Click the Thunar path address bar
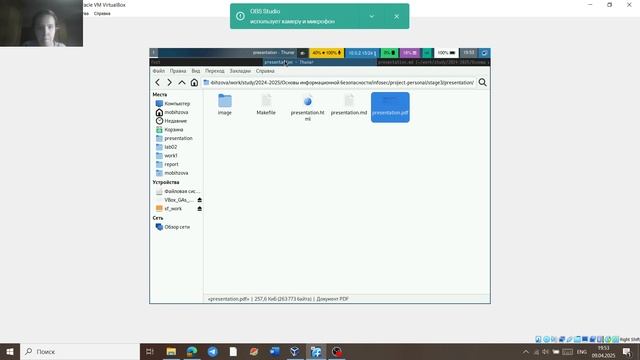This screenshot has height=360, width=640. pos(339,82)
